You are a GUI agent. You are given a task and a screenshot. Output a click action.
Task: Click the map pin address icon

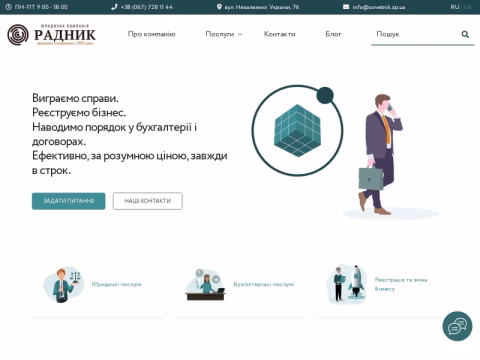[219, 7]
